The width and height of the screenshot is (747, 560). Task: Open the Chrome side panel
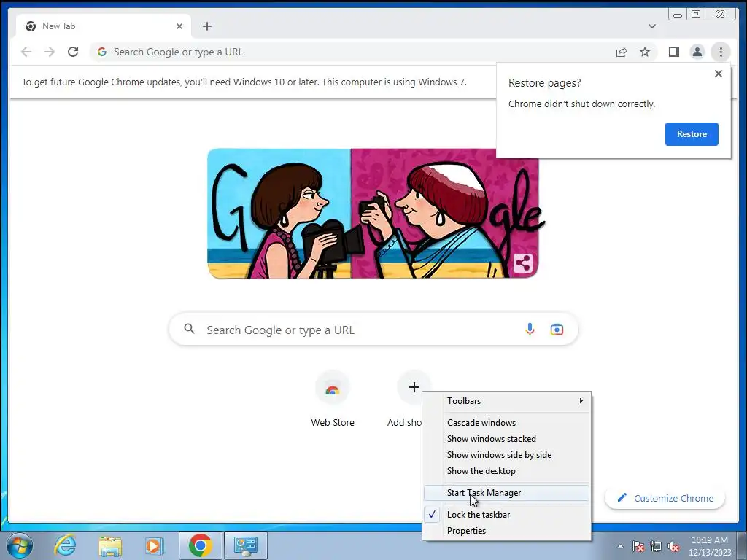click(673, 52)
